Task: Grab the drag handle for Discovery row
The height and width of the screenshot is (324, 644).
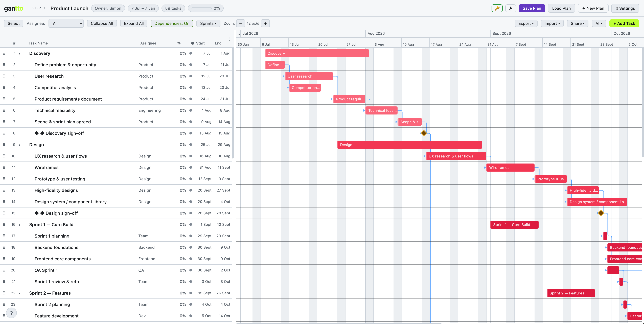Action: tap(4, 53)
